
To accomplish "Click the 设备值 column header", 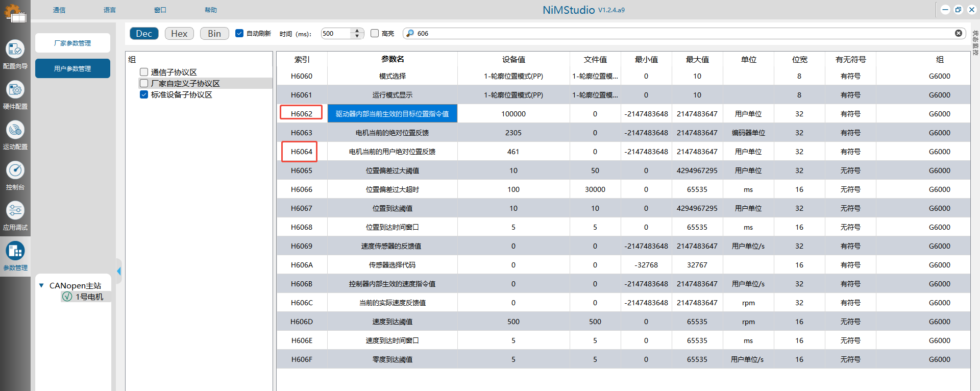I will click(x=513, y=59).
